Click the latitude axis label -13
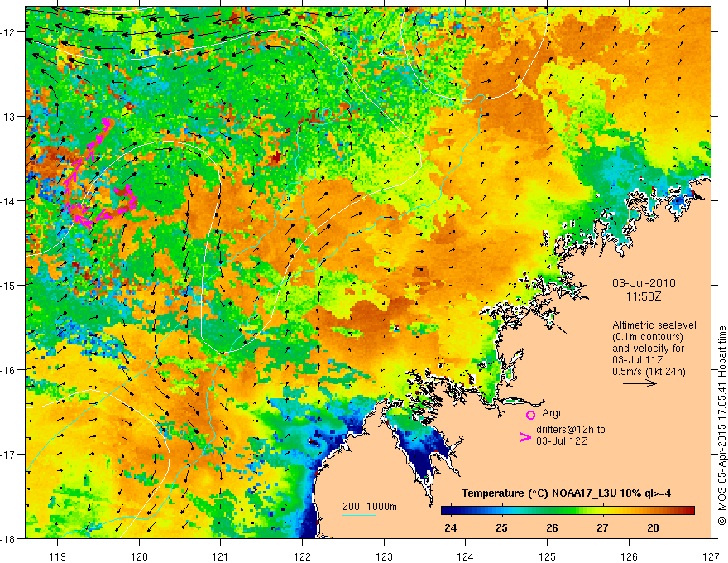This screenshot has width=728, height=563. (x=9, y=117)
